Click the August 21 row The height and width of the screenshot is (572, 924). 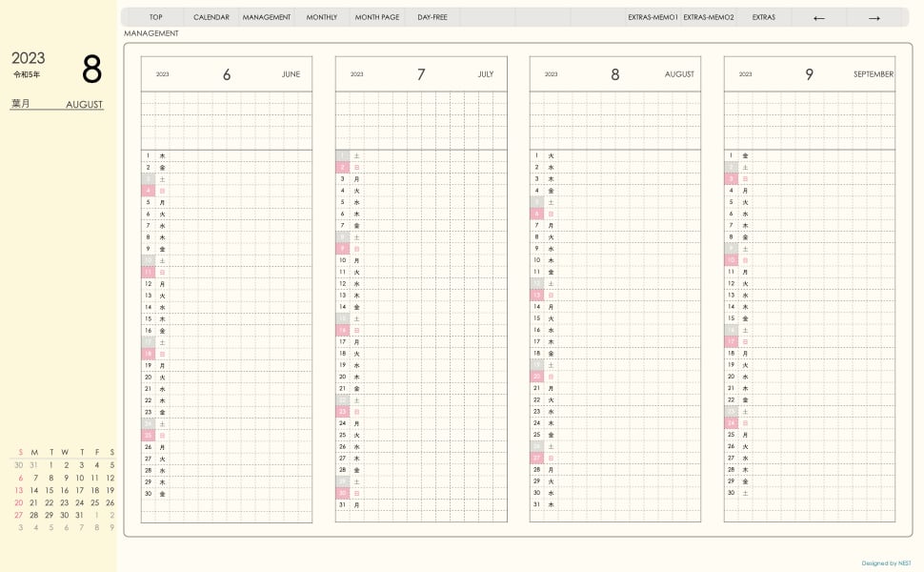[x=615, y=388]
